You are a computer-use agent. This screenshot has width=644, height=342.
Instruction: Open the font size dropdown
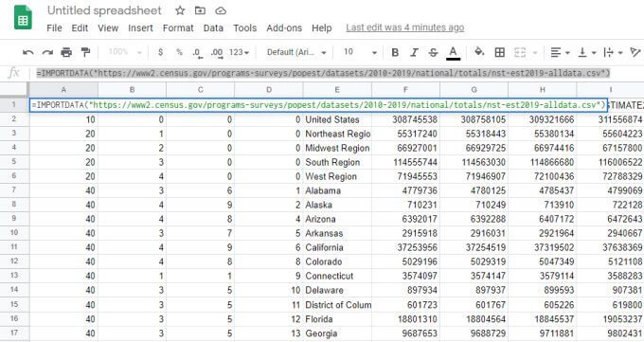pos(360,52)
